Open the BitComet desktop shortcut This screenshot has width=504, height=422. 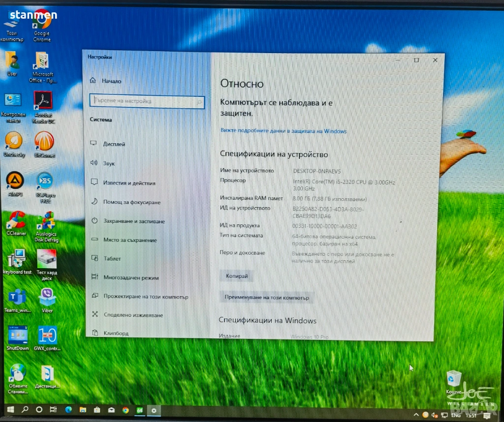tap(44, 142)
